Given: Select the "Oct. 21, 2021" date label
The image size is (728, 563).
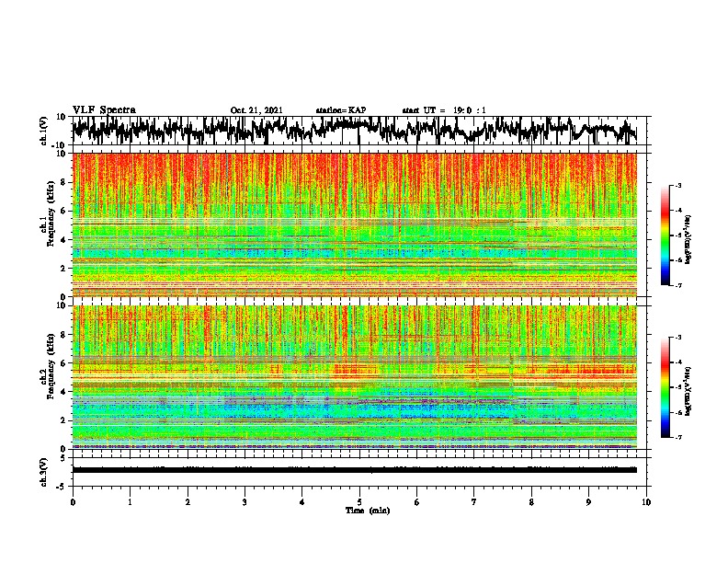Looking at the screenshot, I should [x=256, y=110].
